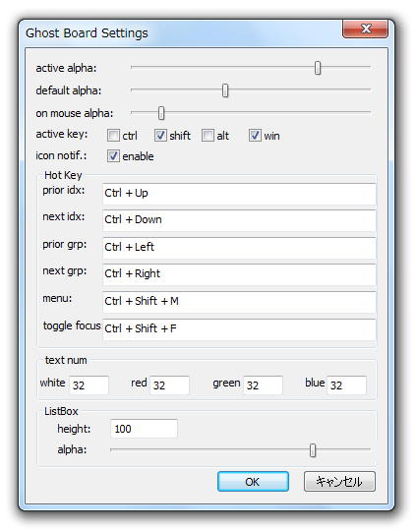Disable icon notification enable checkbox
Image resolution: width=417 pixels, height=532 pixels.
click(x=113, y=156)
